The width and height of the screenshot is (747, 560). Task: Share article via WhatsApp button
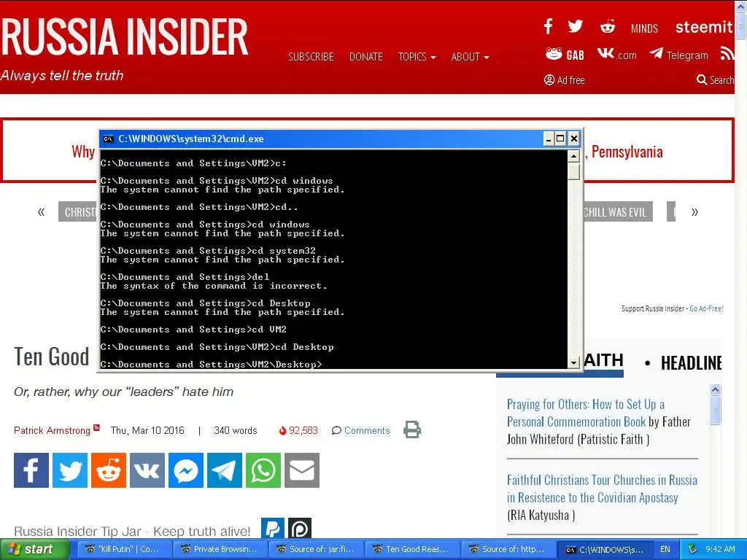coord(263,470)
